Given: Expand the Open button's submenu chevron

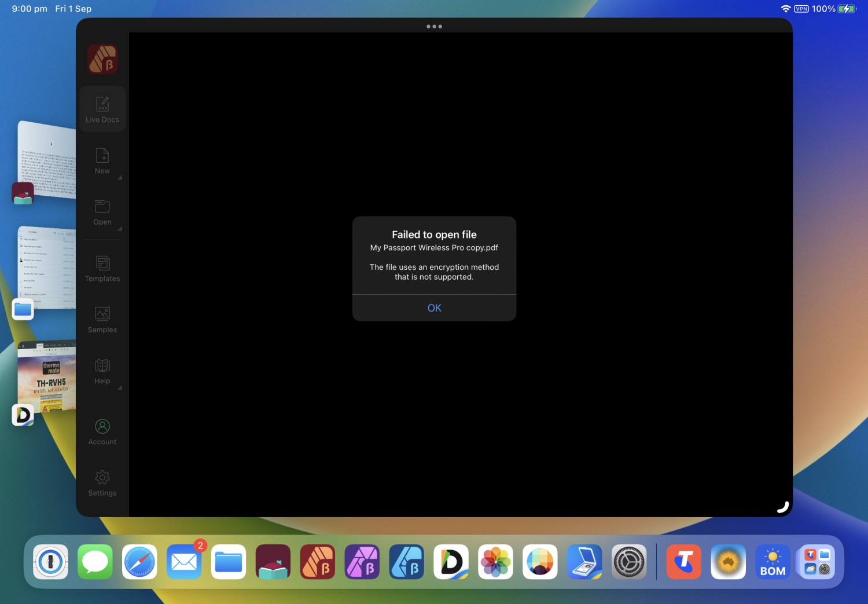Looking at the screenshot, I should click(120, 229).
